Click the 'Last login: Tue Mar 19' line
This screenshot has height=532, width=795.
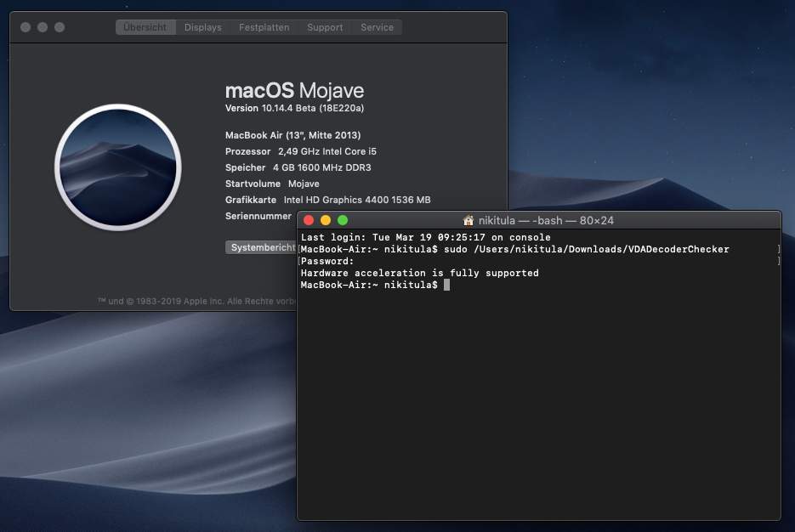click(x=425, y=237)
